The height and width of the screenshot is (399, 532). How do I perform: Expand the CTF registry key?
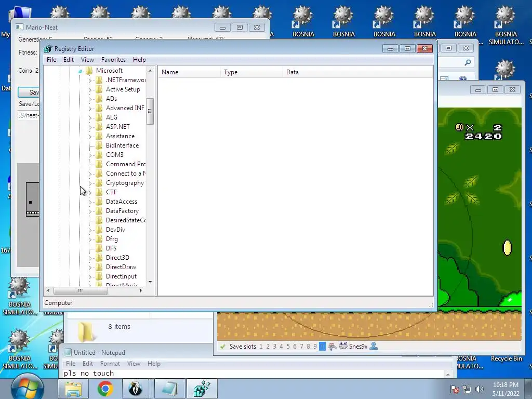click(x=90, y=193)
